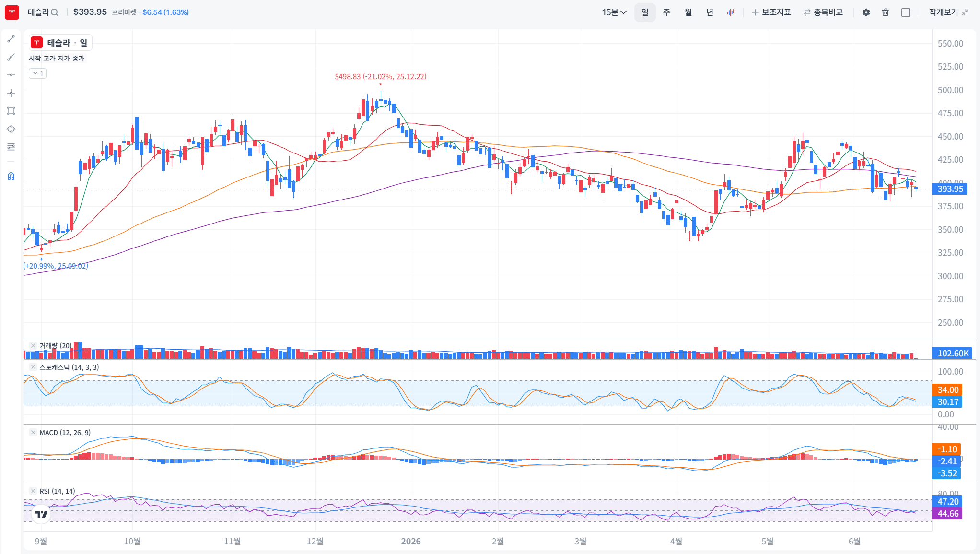980x554 pixels.
Task: Click the Tesla logo in the header
Action: pos(12,12)
